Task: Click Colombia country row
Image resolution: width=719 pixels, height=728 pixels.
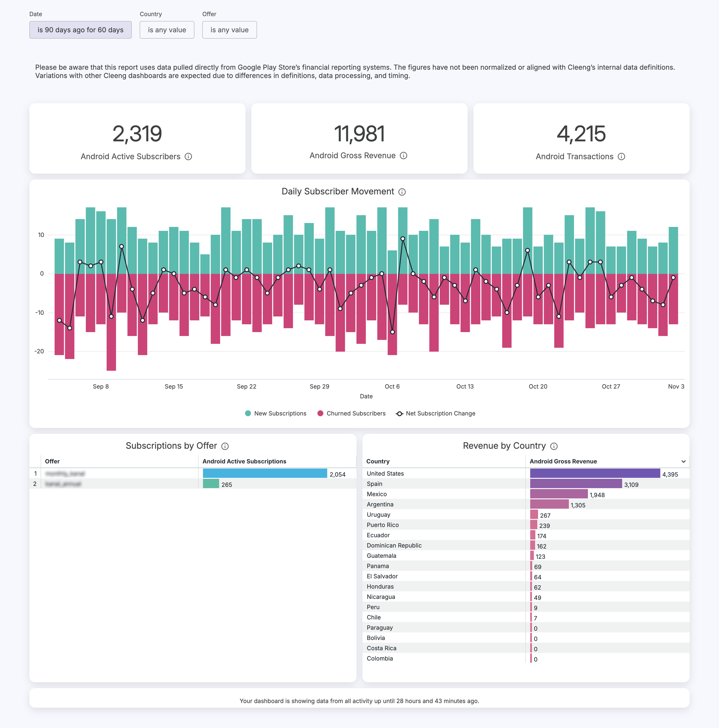Action: [526, 658]
